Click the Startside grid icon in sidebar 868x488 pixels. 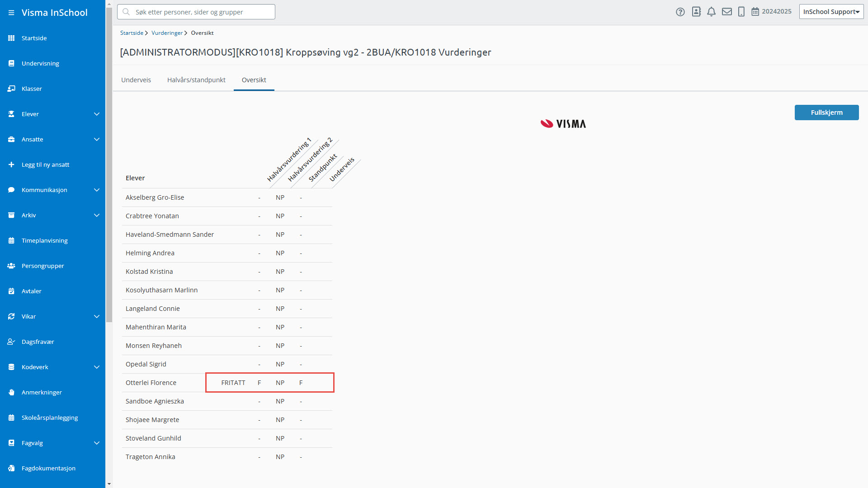pos(11,38)
